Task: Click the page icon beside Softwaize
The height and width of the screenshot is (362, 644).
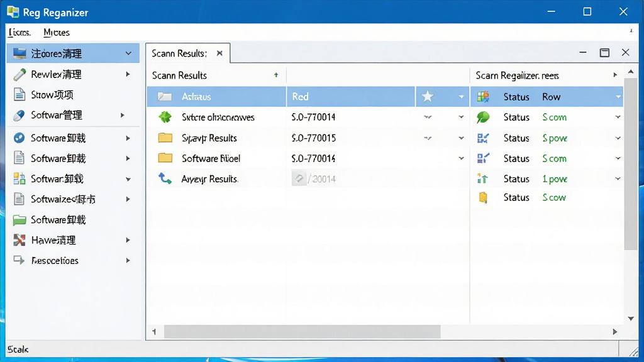Action: tap(19, 199)
